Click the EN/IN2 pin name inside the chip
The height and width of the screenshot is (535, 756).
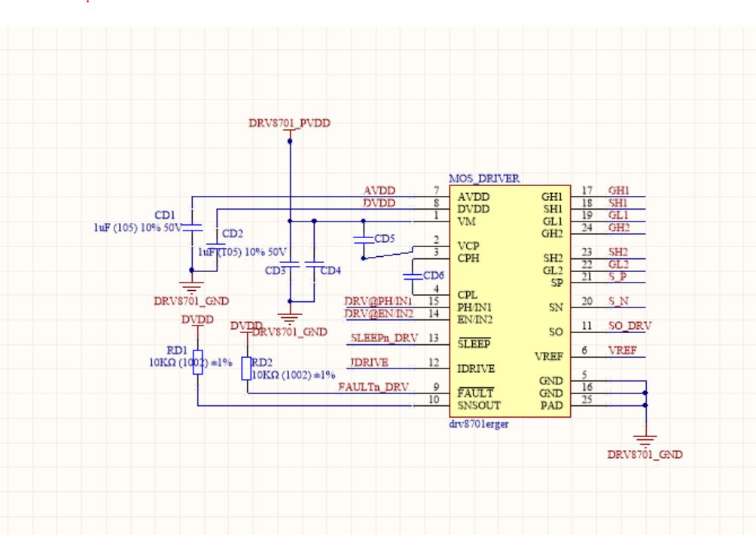(475, 319)
